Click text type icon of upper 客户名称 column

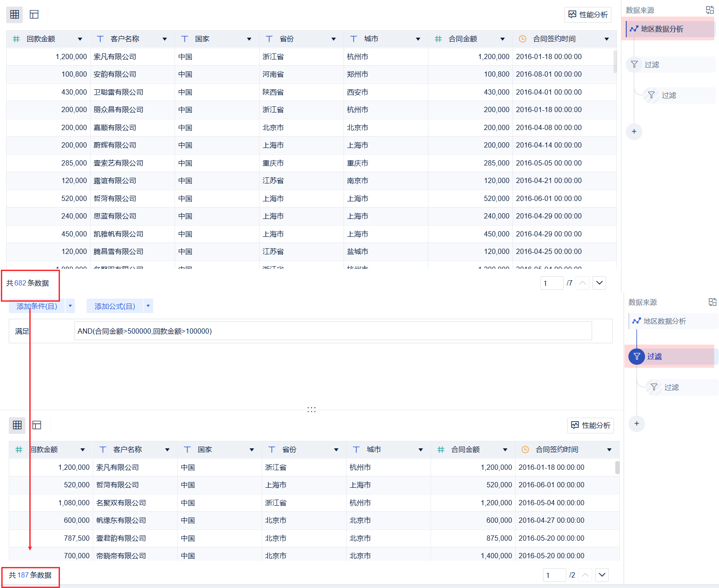coord(100,39)
